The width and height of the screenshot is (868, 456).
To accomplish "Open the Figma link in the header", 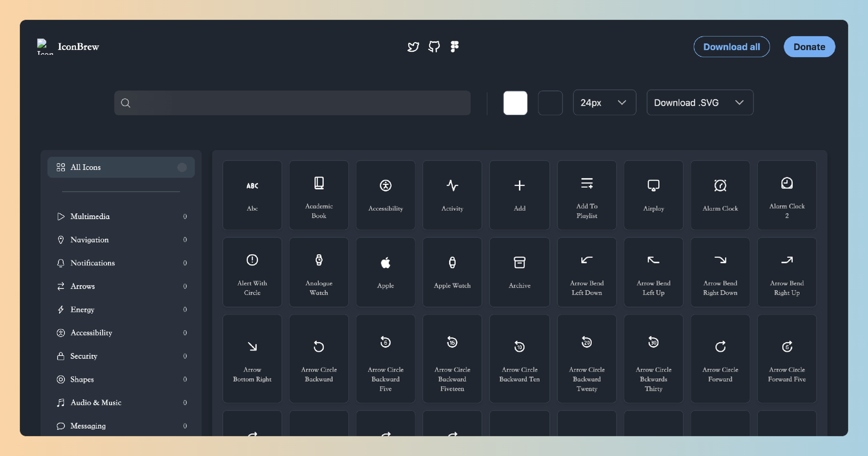I will (x=454, y=46).
